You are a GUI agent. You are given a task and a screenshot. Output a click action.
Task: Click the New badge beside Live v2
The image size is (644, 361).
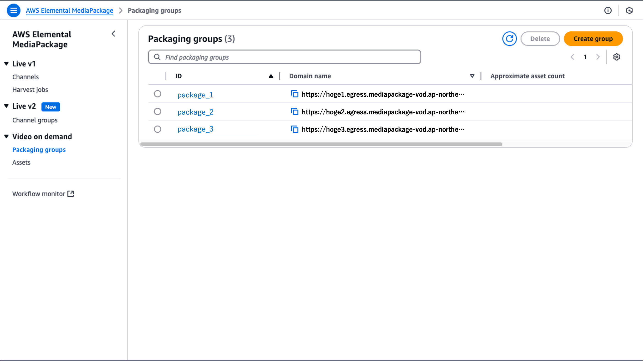(51, 107)
